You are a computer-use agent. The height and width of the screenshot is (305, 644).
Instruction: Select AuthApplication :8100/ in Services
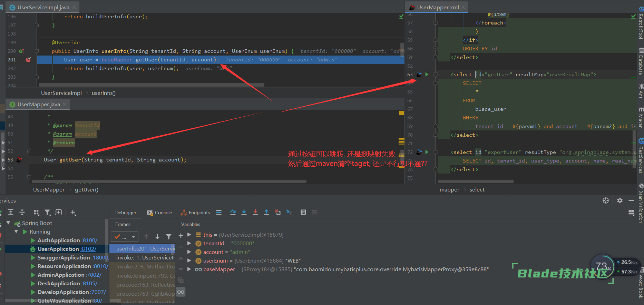tap(67, 240)
